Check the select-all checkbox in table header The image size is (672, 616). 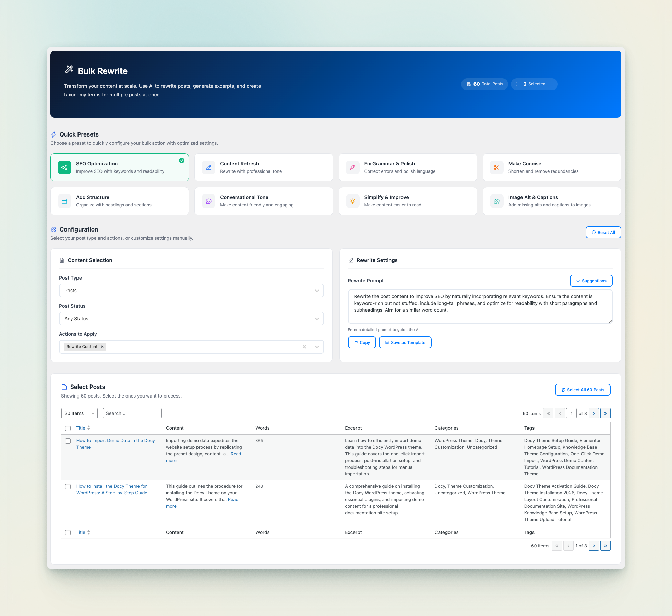click(68, 428)
